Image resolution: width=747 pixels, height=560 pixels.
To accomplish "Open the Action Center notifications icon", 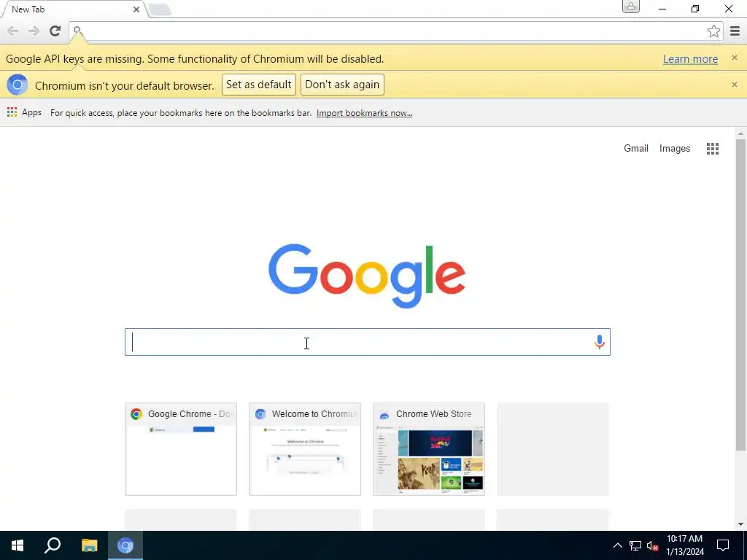I will 723,545.
